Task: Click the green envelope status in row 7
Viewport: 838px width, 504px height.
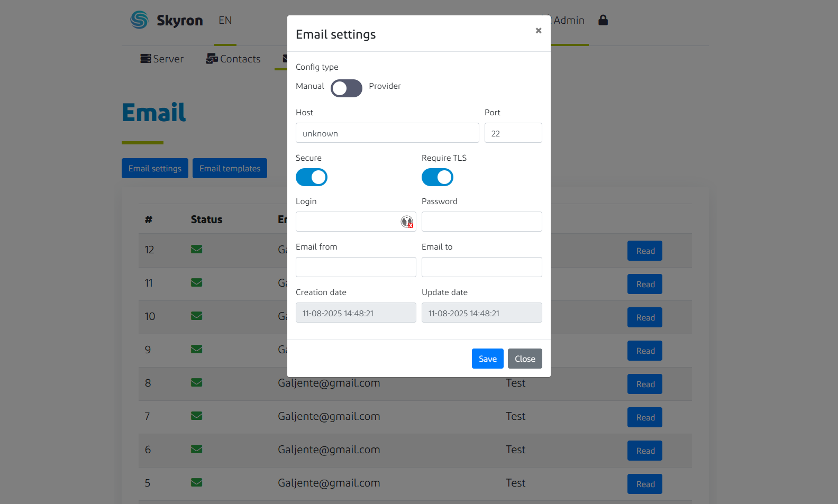Action: [197, 416]
